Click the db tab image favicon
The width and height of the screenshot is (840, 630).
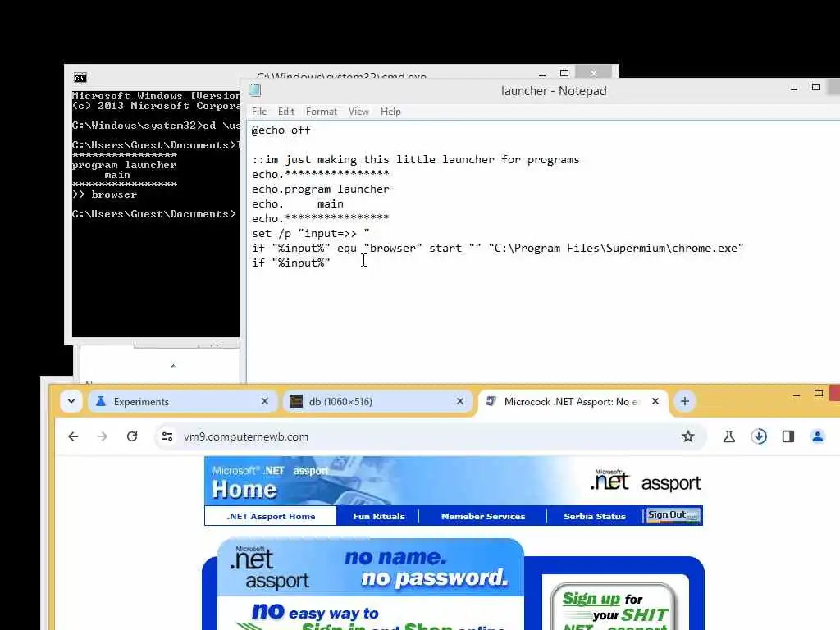[x=295, y=401]
